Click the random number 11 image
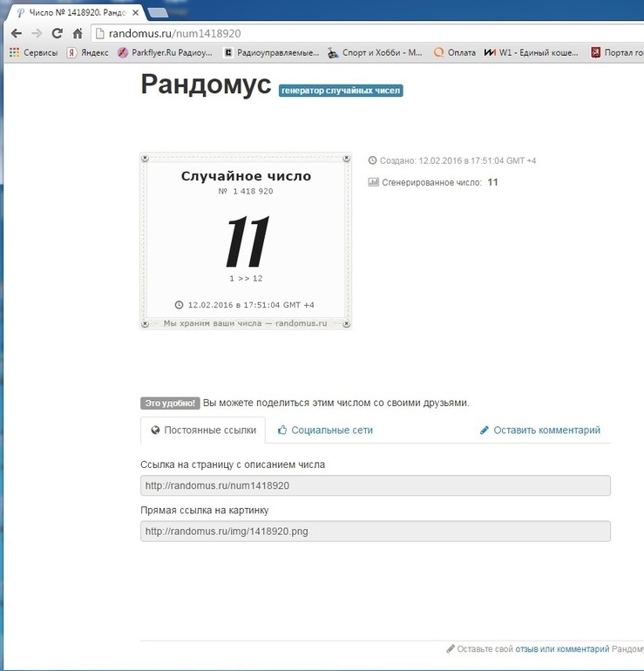Viewport: 644px width, 671px height. tap(245, 241)
